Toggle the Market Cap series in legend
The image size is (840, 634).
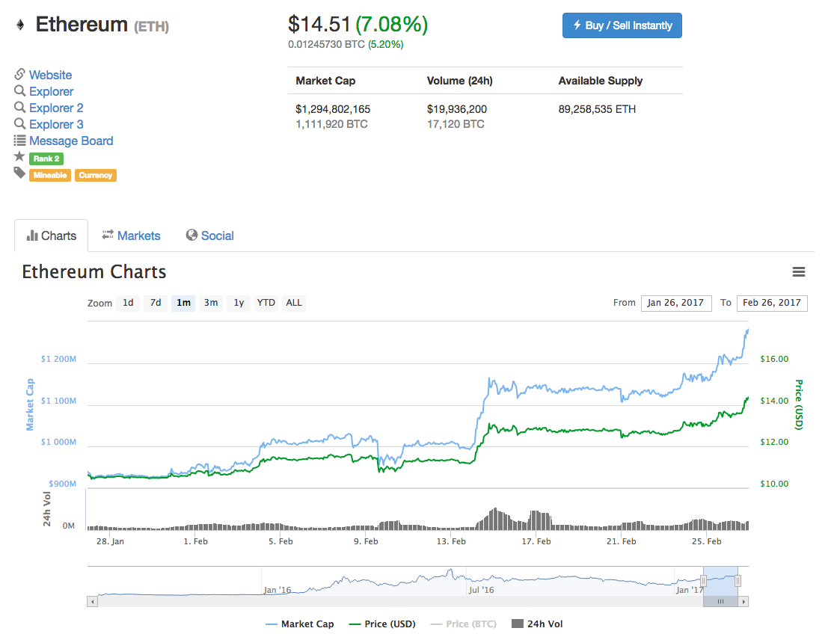[x=299, y=624]
